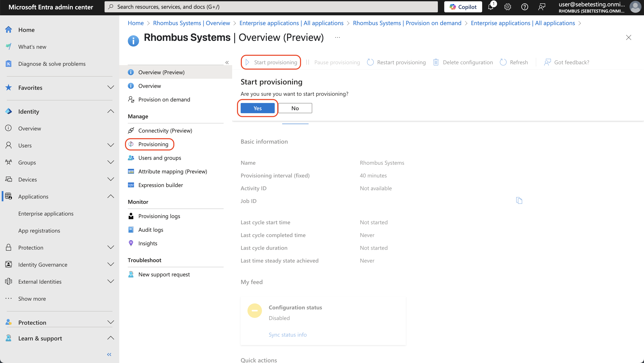
Task: Refresh the overview page
Action: [x=514, y=62]
